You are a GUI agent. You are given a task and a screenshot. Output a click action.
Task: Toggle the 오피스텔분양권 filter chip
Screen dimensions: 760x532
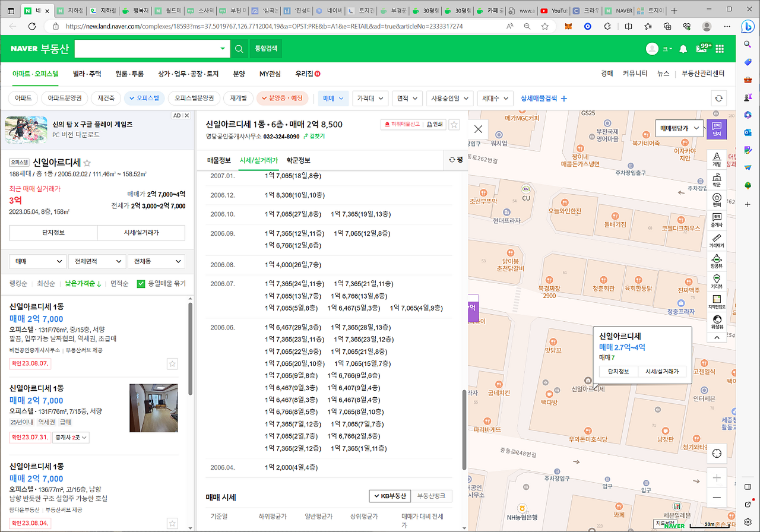pos(194,98)
